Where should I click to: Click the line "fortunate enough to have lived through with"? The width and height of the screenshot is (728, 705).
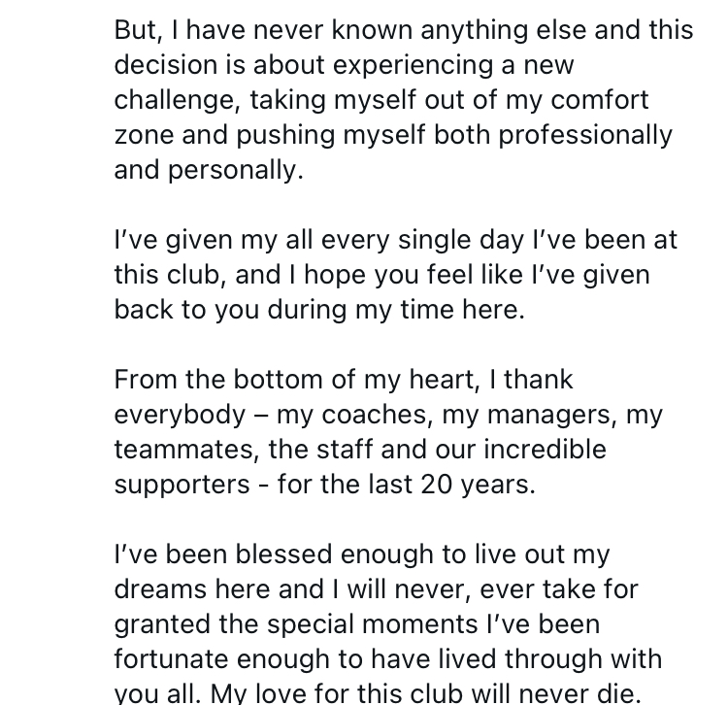[388, 659]
